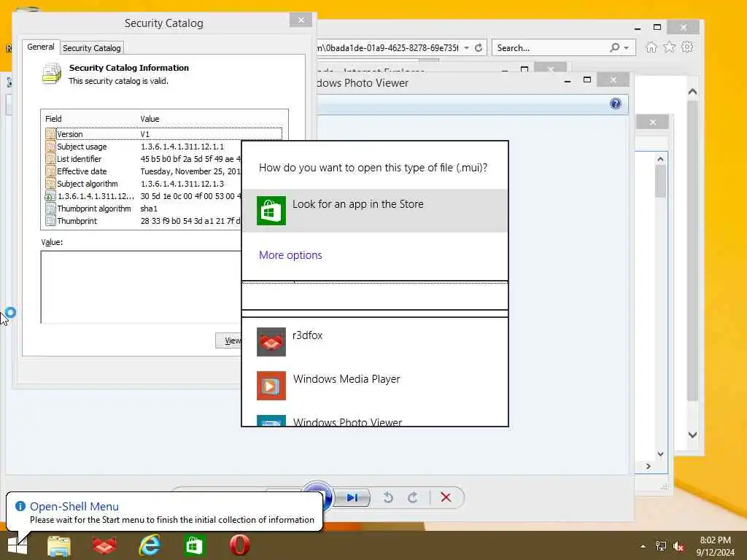Choose r3dfox to open the .mui file
This screenshot has width=747, height=560.
point(375,341)
